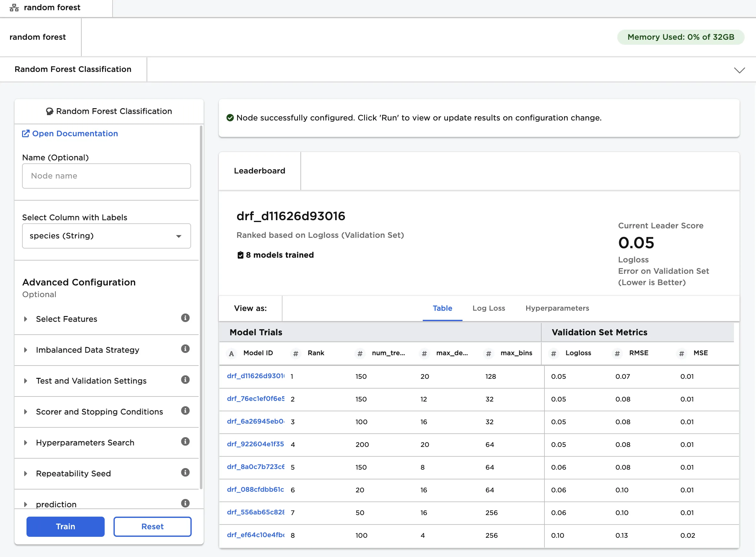Viewport: 756px width, 557px height.
Task: Click the random forest network icon in tab
Action: tap(14, 8)
